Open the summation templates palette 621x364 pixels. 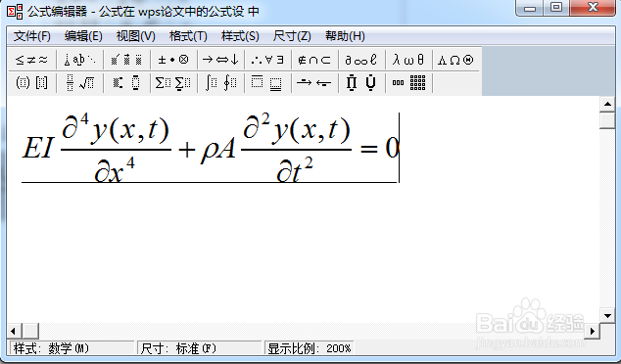(x=173, y=83)
